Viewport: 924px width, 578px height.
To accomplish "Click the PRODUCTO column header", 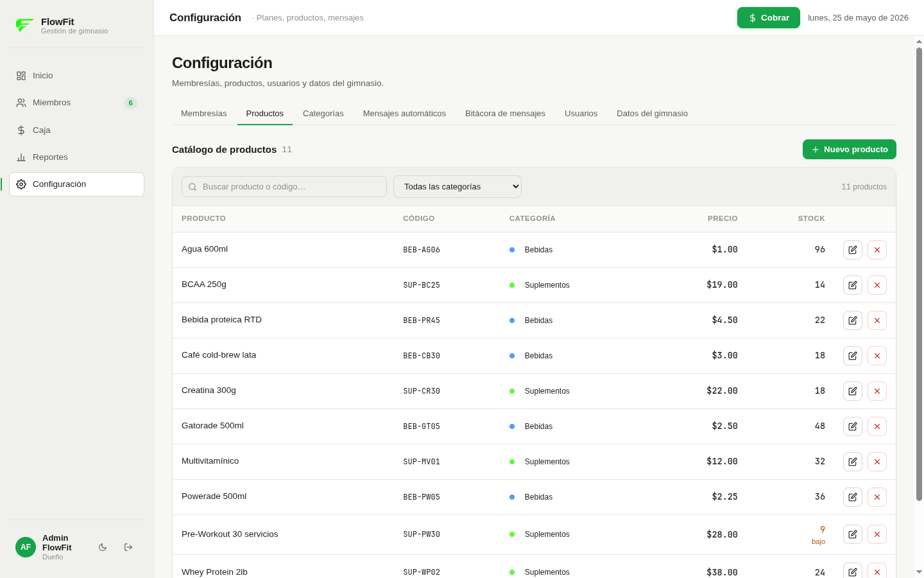I will [203, 218].
